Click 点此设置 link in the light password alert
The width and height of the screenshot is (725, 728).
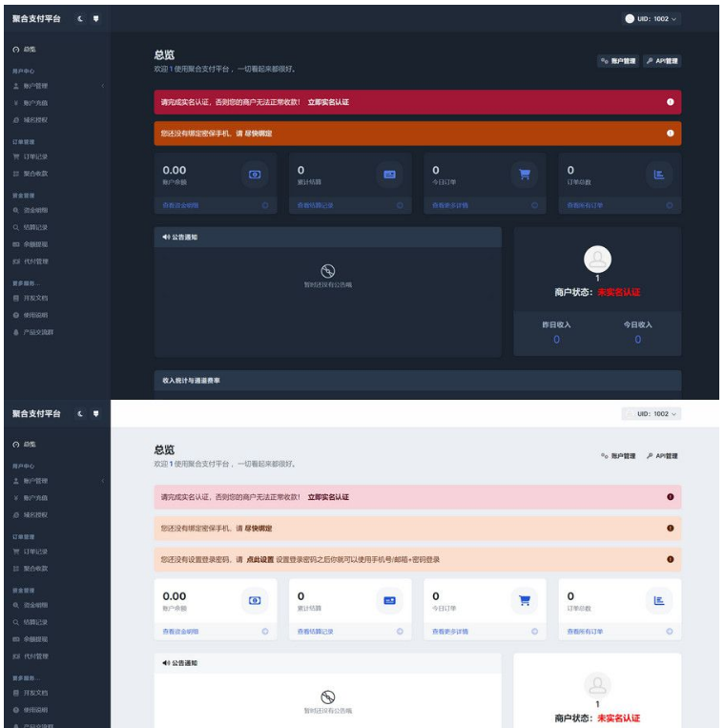260,559
